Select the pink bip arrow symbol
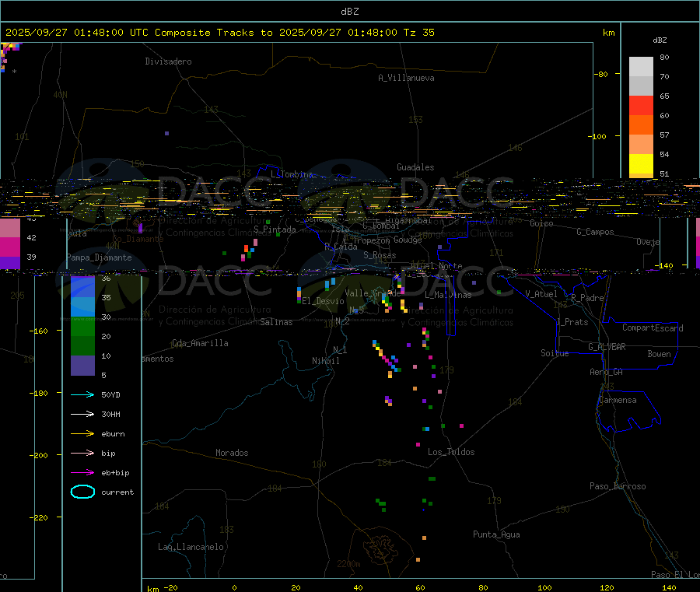 (82, 454)
